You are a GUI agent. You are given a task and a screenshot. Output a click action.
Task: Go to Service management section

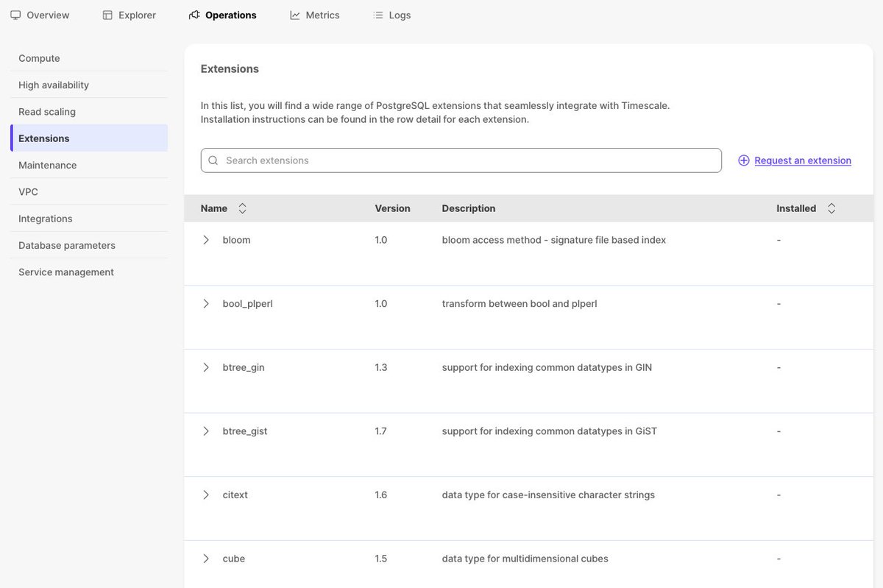66,272
